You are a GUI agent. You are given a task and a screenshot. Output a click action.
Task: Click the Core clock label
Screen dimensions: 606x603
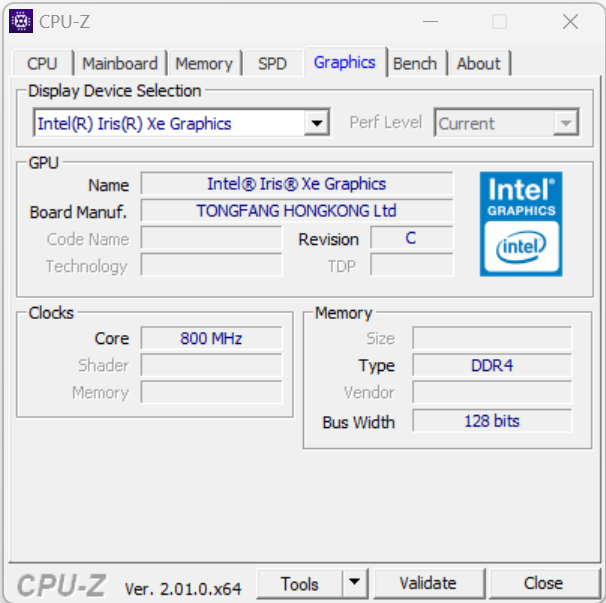[x=112, y=339]
